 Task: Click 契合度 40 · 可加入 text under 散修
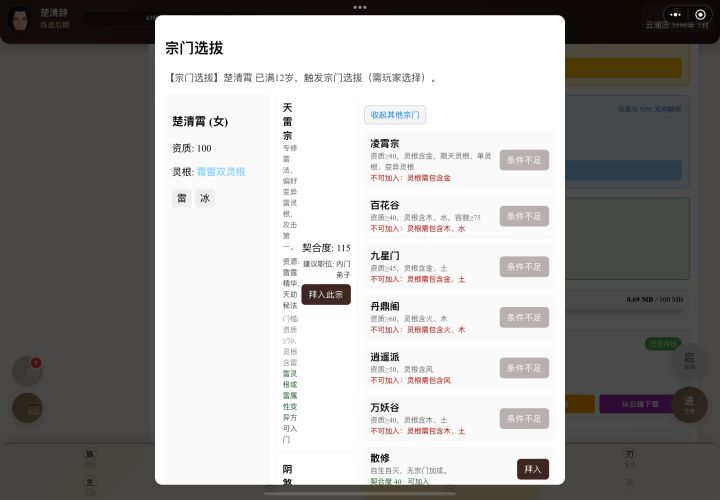399,481
